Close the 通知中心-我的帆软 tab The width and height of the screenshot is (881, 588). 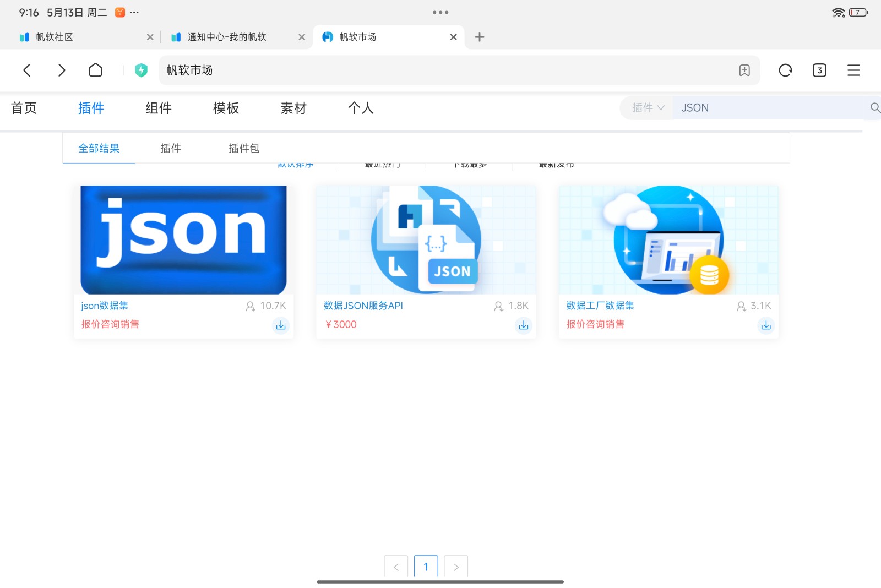[302, 37]
